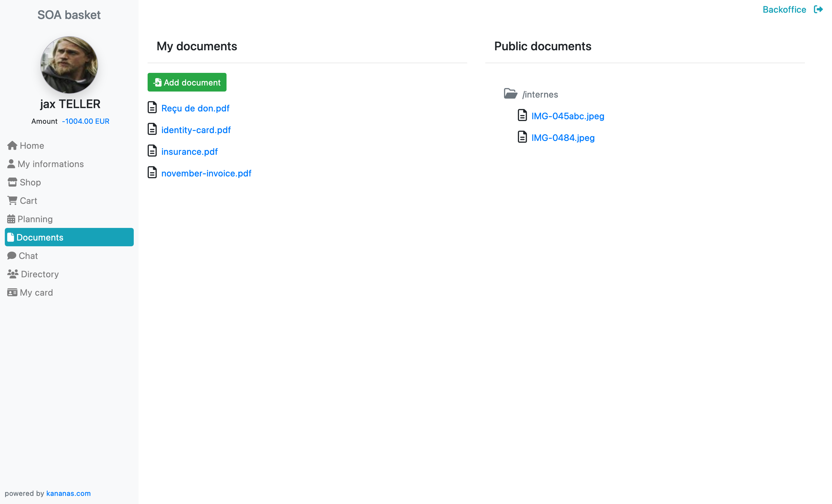Viewport: 832px width, 504px height.
Task: Open the Directory page
Action: pyautogui.click(x=69, y=274)
